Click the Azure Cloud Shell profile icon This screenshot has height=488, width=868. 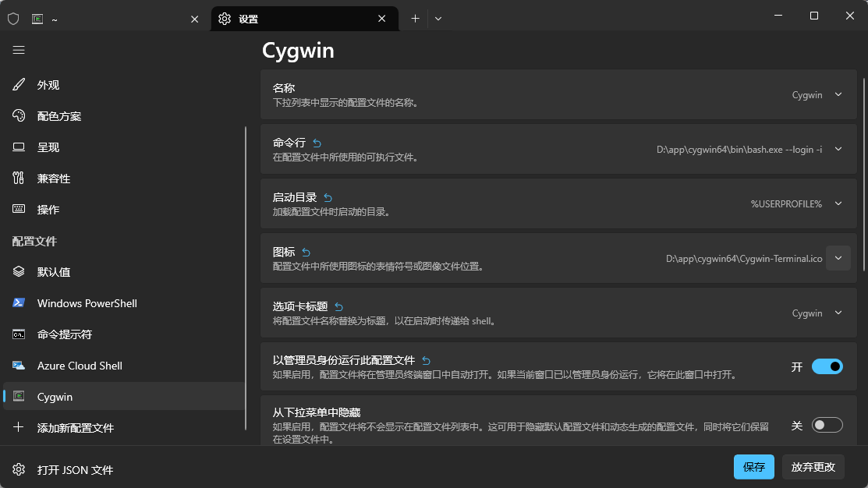coord(19,365)
